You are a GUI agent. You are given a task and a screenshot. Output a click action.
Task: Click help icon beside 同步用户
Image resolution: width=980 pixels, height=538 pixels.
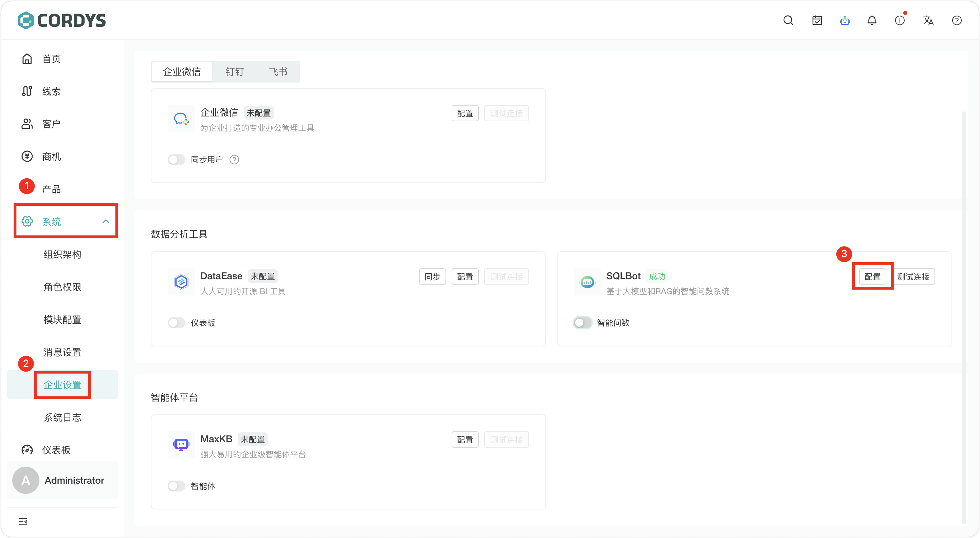[234, 160]
